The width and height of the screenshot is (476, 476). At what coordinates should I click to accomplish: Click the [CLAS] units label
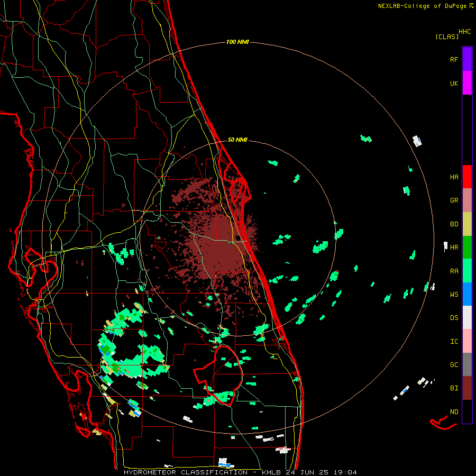click(x=447, y=36)
